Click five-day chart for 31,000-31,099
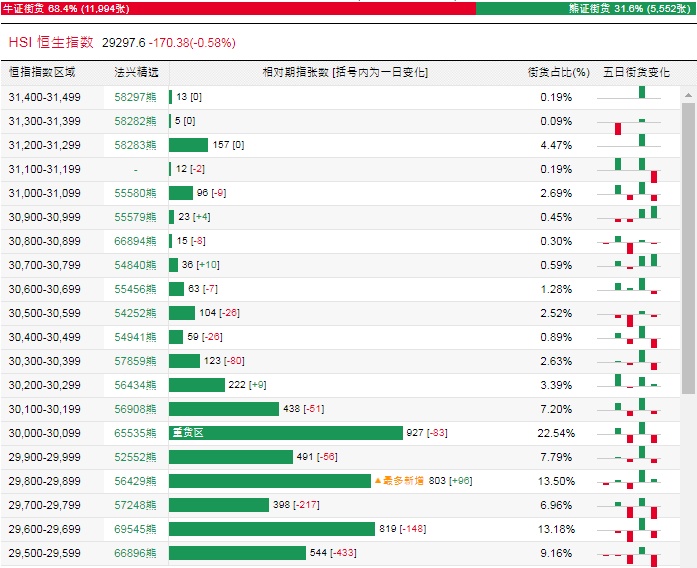This screenshot has height=568, width=697. (x=629, y=193)
